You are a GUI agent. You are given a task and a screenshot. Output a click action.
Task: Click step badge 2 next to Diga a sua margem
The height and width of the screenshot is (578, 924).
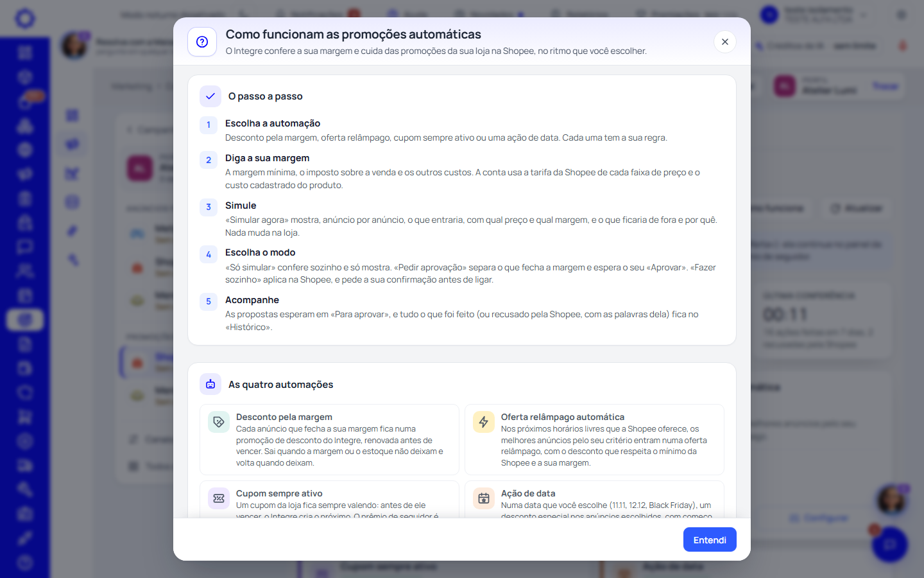[209, 160]
